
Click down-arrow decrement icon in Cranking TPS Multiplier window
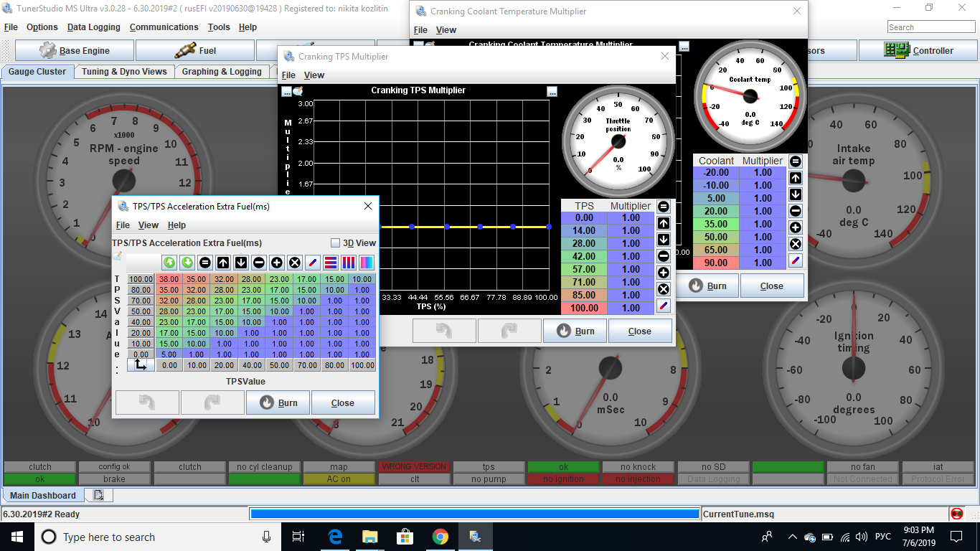(x=664, y=240)
